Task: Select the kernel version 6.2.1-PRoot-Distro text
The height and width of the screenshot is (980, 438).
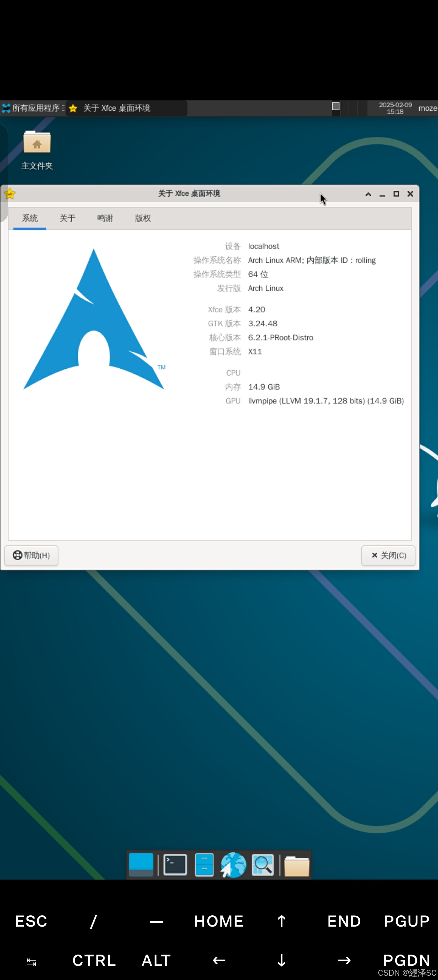Action: pyautogui.click(x=280, y=338)
